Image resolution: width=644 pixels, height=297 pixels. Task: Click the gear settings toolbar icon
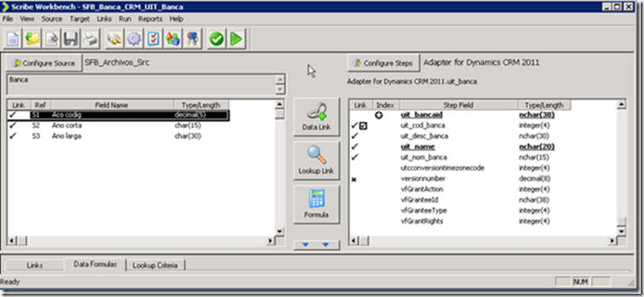[x=134, y=40]
